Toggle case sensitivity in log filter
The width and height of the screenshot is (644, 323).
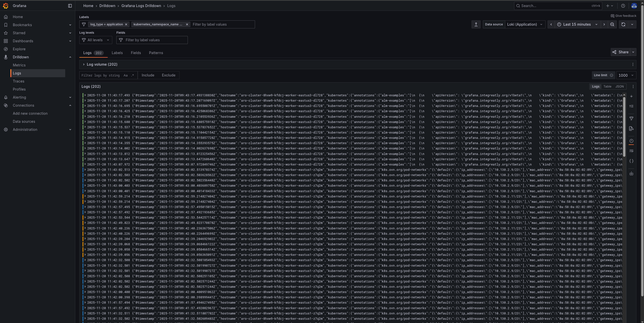point(125,75)
